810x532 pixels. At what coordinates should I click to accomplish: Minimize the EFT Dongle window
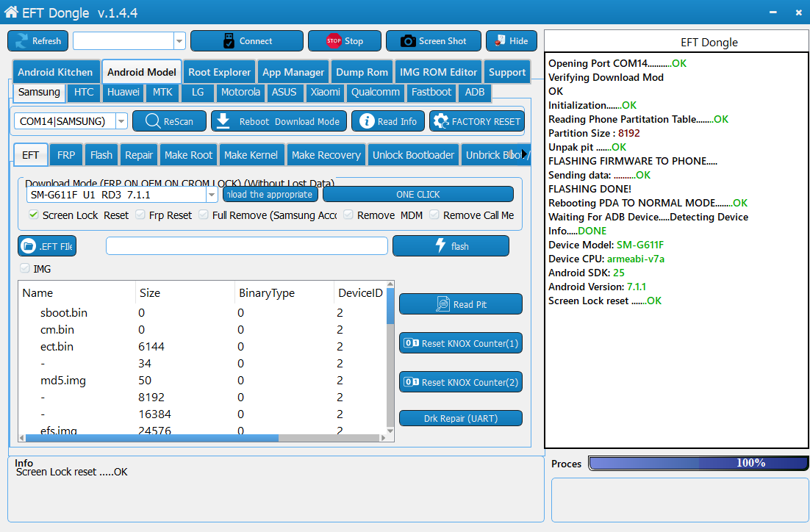click(773, 12)
